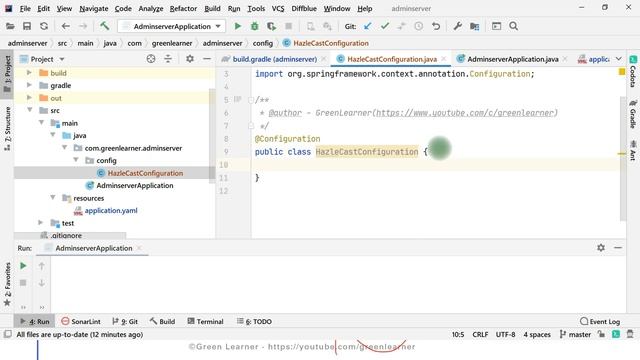The width and height of the screenshot is (640, 360).
Task: Click the editor vertical scrollbar
Action: pos(622,159)
